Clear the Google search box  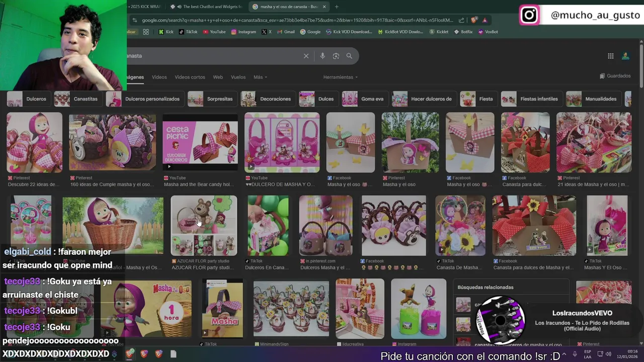tap(306, 56)
